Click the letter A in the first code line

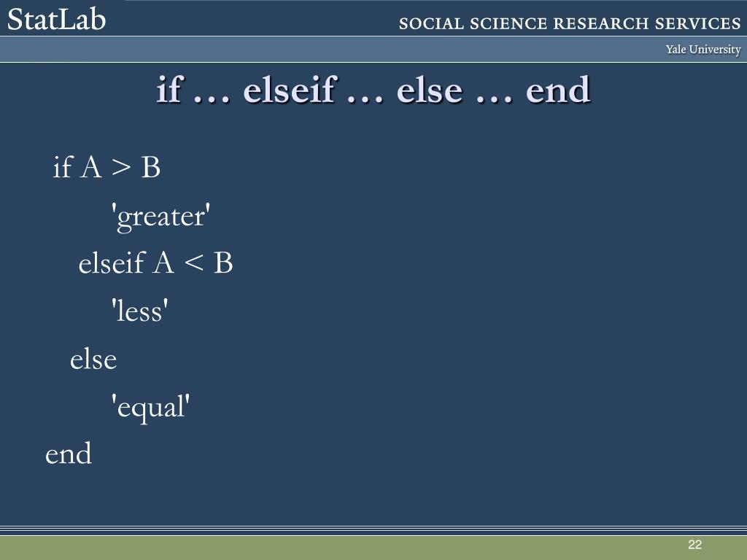(90, 168)
